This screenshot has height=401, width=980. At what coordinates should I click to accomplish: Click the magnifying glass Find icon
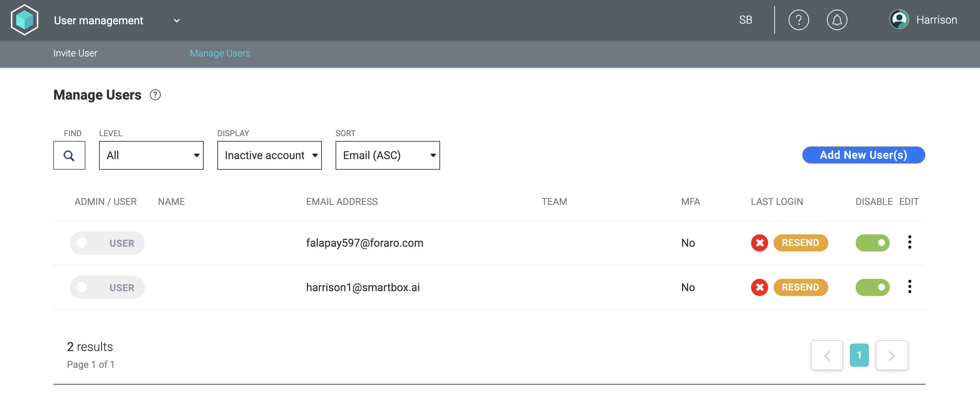point(69,155)
